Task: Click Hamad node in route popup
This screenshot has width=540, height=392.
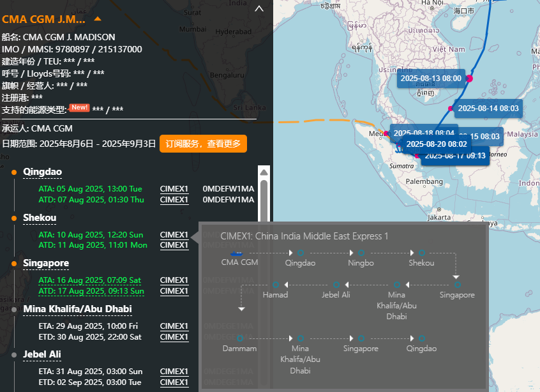Action: pos(276,285)
